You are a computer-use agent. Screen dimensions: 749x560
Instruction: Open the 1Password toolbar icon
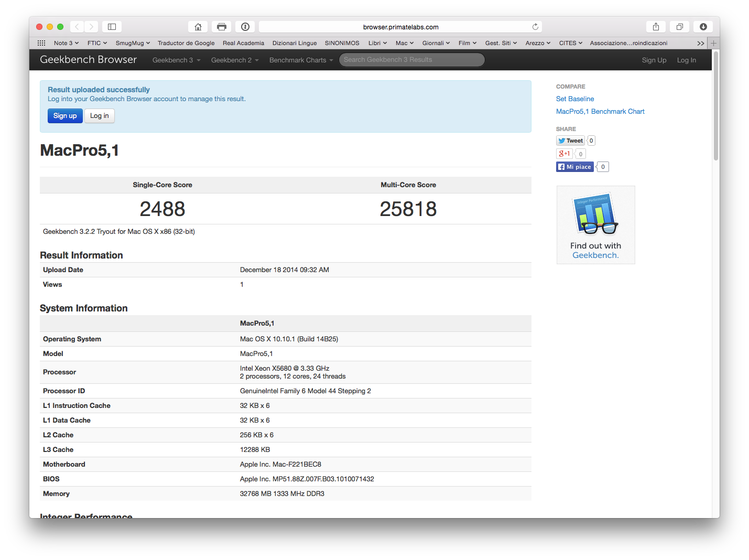click(245, 27)
